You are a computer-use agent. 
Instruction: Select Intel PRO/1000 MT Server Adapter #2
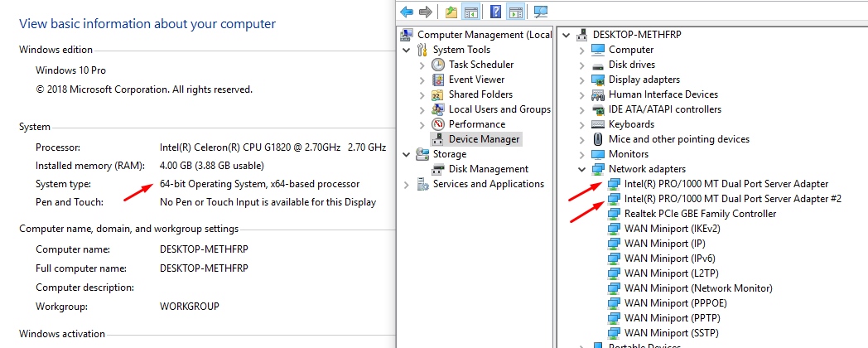733,198
